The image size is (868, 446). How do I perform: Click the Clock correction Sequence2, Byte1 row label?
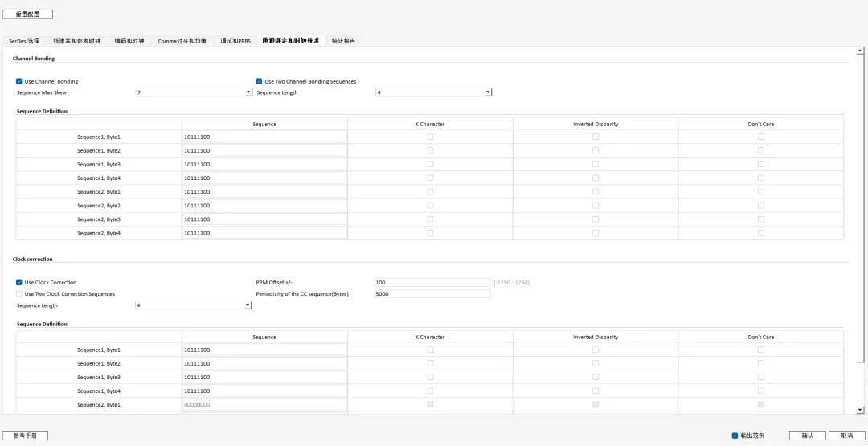coord(99,404)
